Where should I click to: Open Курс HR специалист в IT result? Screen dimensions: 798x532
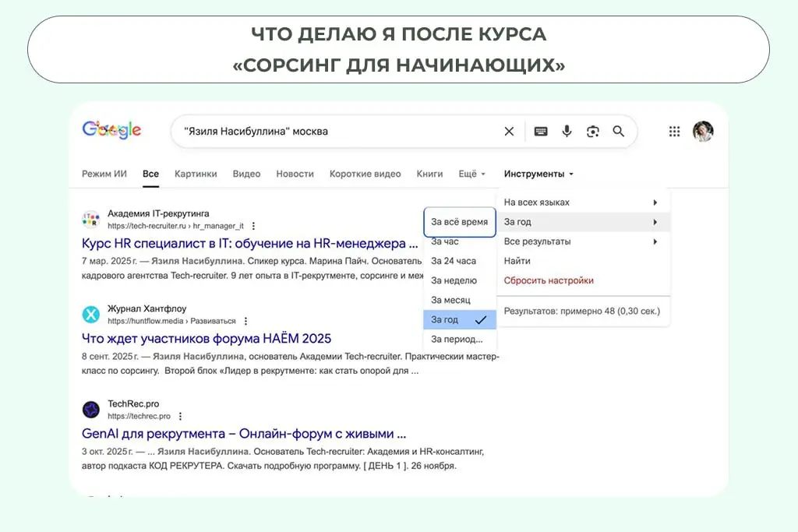250,244
